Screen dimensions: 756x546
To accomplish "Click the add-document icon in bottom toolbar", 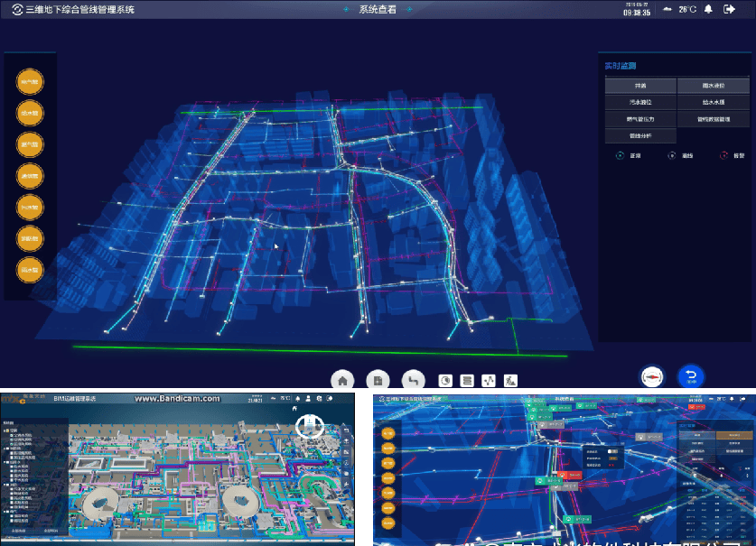I will [378, 380].
